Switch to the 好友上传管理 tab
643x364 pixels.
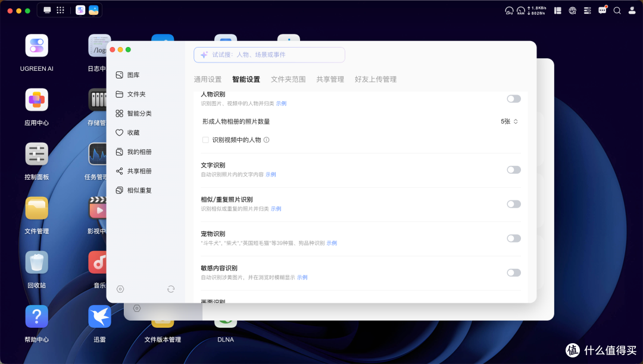[x=376, y=80]
